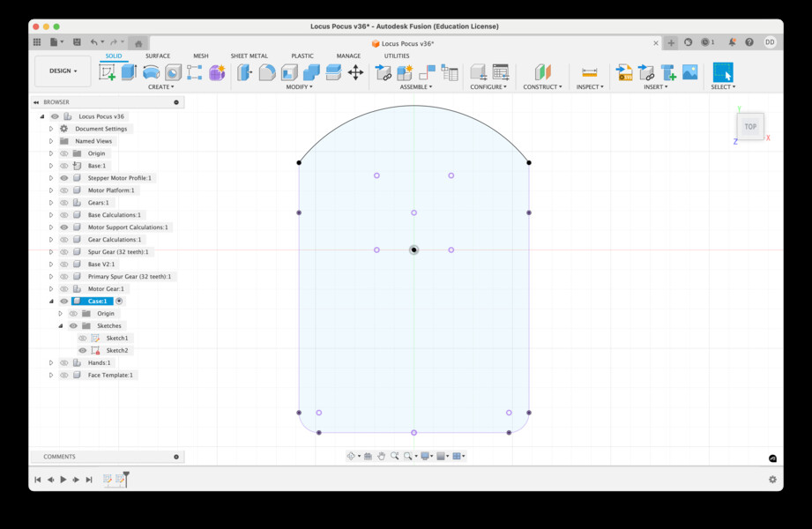
Task: Select the Measure tool
Action: (589, 72)
